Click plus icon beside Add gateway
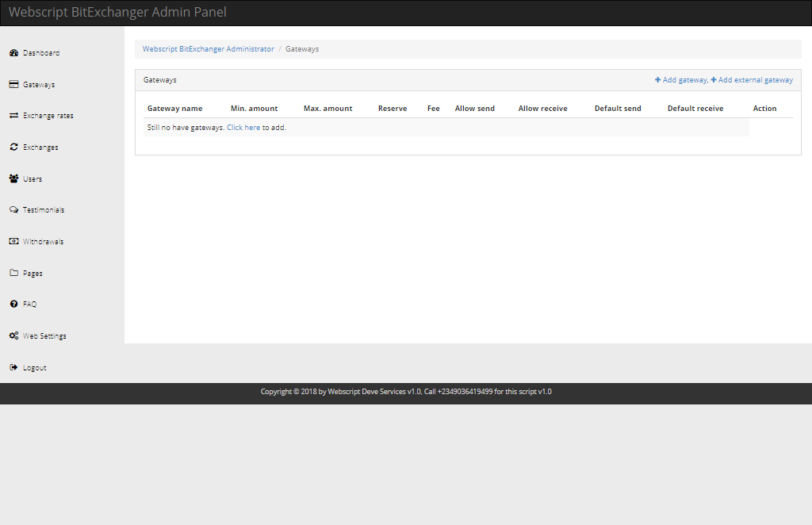The width and height of the screenshot is (812, 525). [x=657, y=80]
